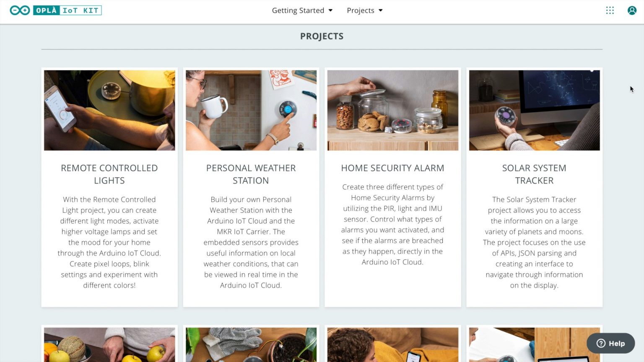The height and width of the screenshot is (362, 644).
Task: Open the Getting Started menu
Action: click(x=298, y=10)
